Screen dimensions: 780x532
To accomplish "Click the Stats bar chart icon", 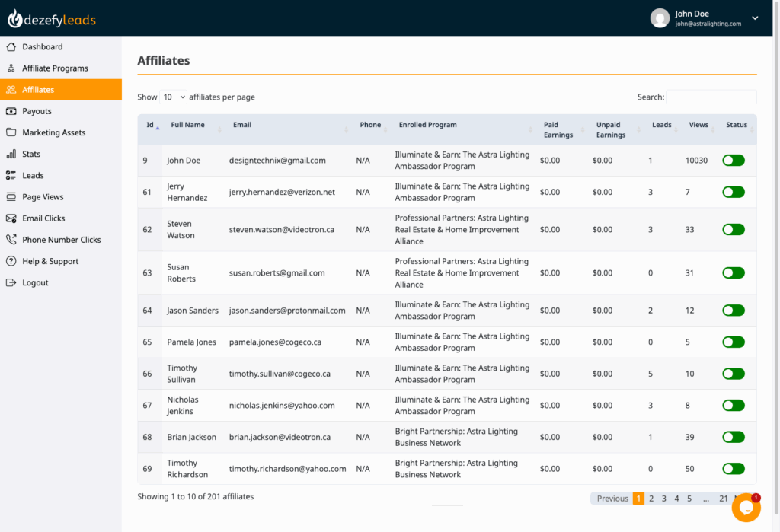I will pyautogui.click(x=11, y=155).
